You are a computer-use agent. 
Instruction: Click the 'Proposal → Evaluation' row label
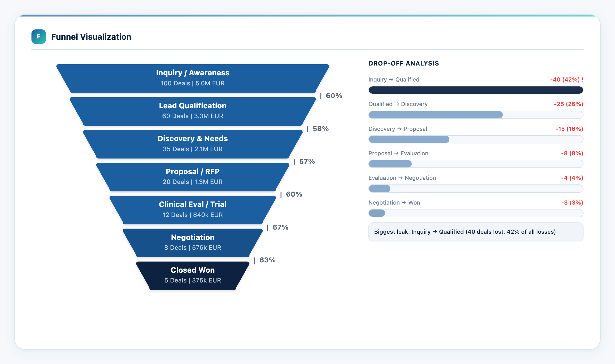click(x=398, y=153)
